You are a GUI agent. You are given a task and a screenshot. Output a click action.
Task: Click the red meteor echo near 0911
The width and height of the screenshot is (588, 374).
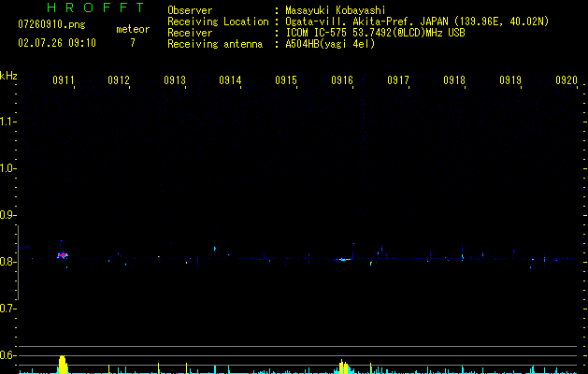63,255
